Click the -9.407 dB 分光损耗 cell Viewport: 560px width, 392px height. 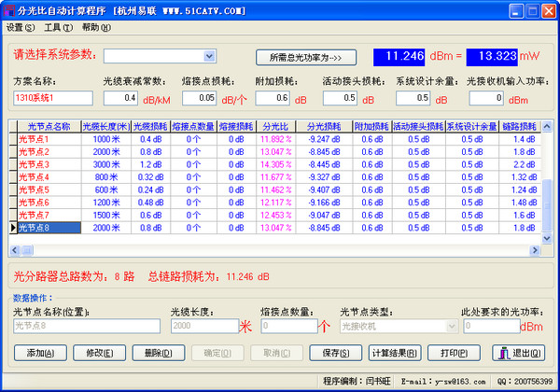(x=324, y=189)
